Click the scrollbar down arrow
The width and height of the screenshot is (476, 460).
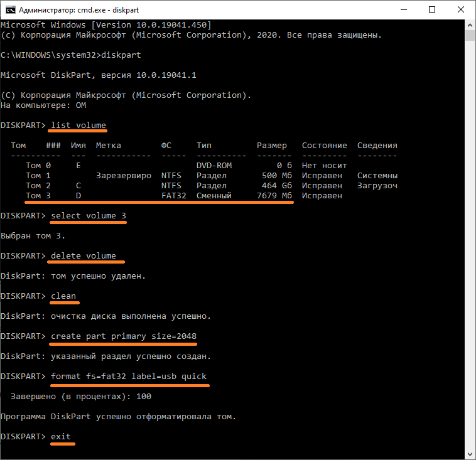coord(470,454)
